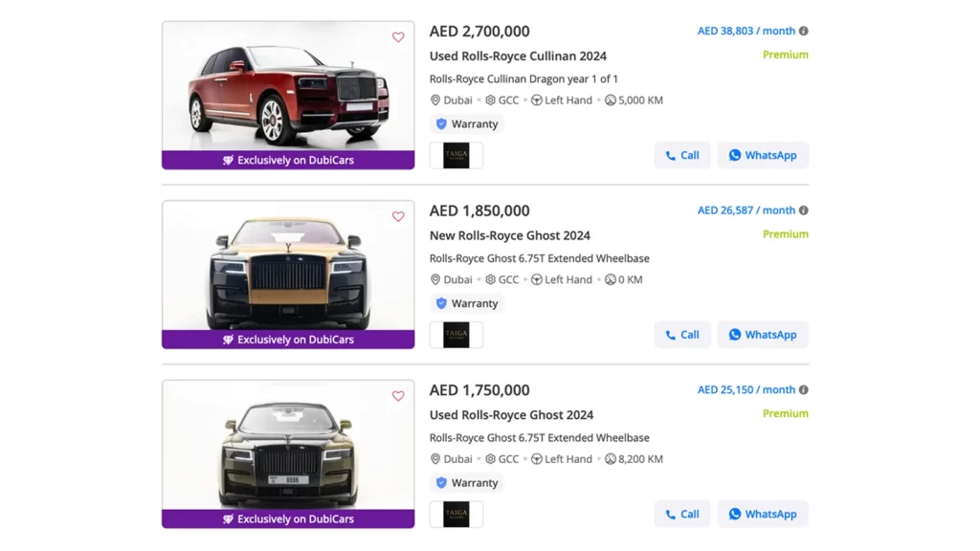Toggle the favorite heart on the Cullinan listing

398,36
